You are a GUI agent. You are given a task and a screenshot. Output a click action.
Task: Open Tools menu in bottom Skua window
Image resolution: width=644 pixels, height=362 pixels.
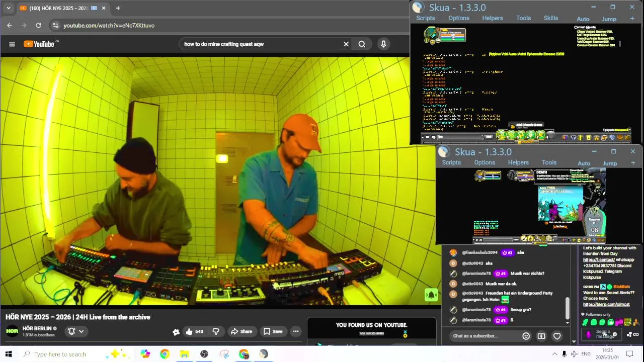[x=549, y=162]
